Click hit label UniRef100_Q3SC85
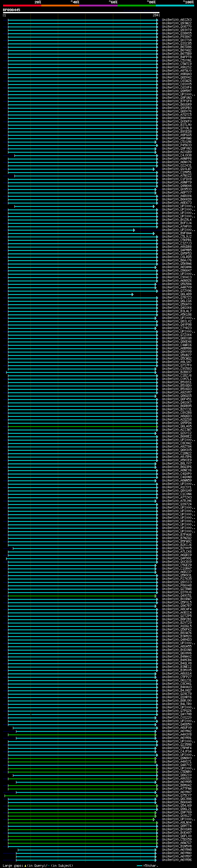This screenshot has height=868, width=197. 177,43
